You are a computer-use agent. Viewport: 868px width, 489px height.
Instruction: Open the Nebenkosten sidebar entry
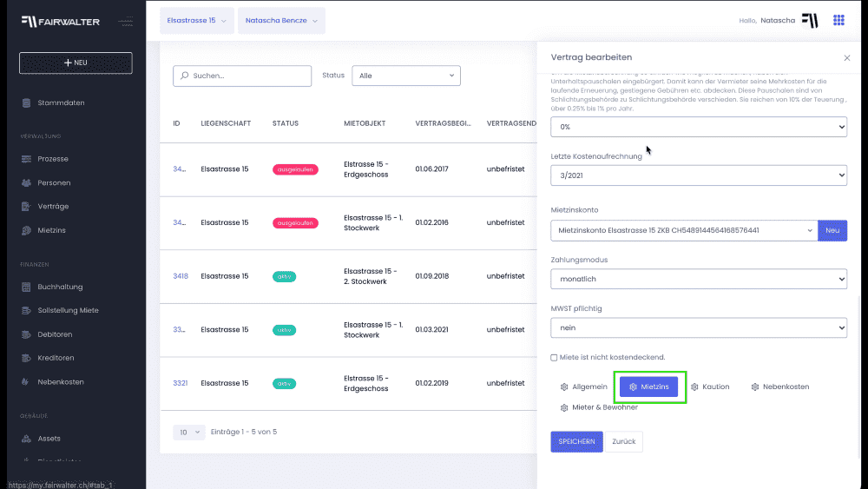click(60, 382)
